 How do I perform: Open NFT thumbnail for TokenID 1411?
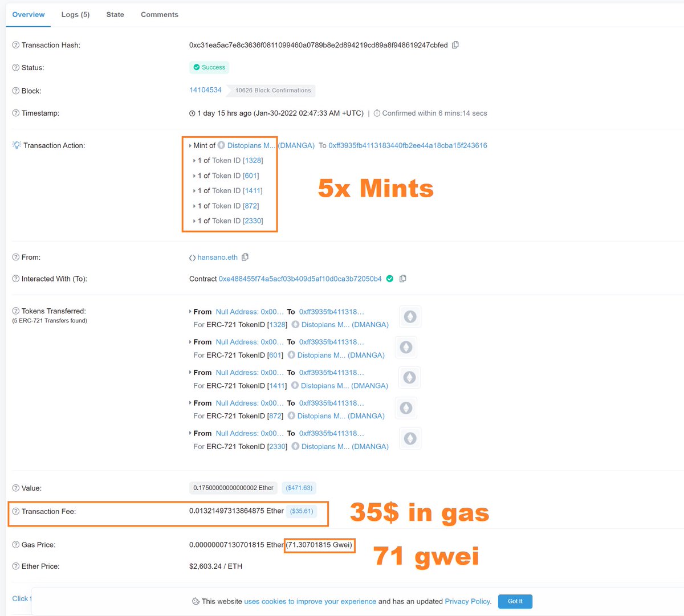tap(409, 377)
